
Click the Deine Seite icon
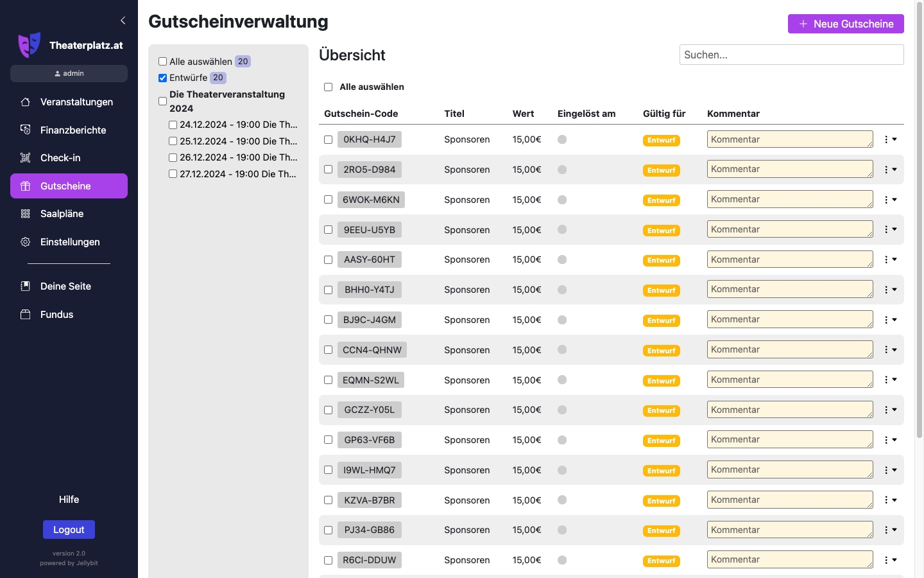pos(26,286)
